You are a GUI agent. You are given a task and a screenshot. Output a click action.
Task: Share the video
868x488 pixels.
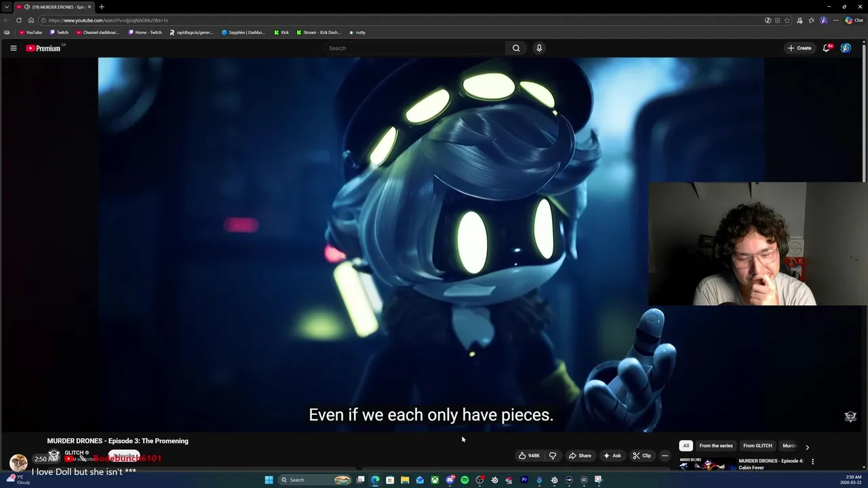pyautogui.click(x=580, y=455)
